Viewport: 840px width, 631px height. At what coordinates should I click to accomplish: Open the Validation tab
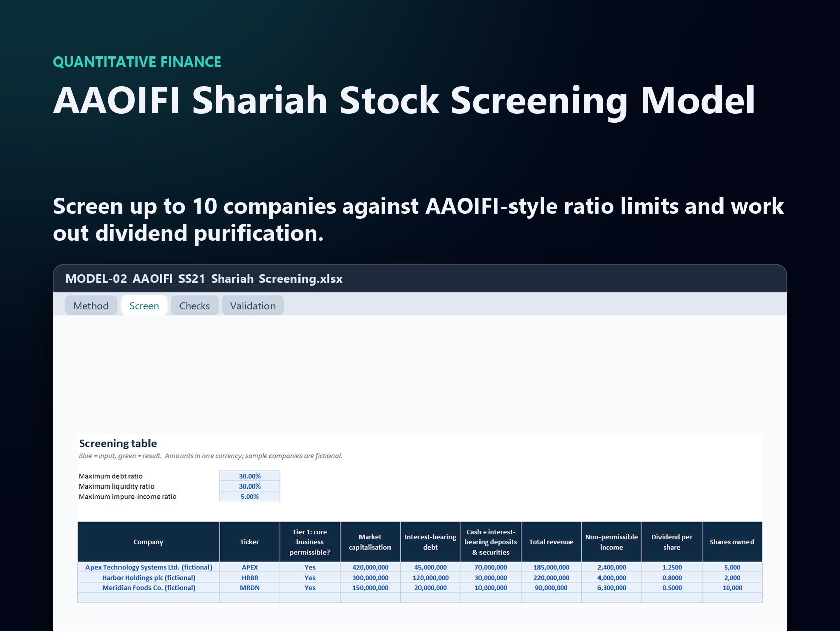pos(253,305)
